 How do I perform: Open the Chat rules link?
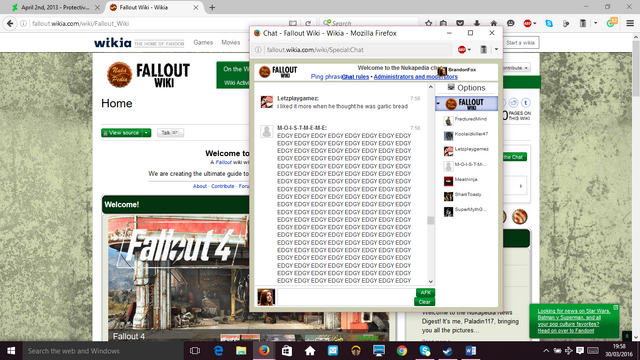355,77
